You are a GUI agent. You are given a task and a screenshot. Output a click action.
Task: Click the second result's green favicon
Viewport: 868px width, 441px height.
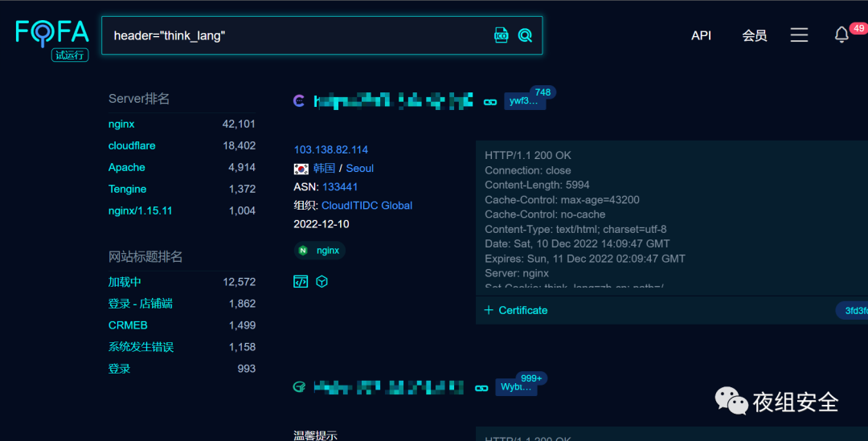pyautogui.click(x=299, y=386)
